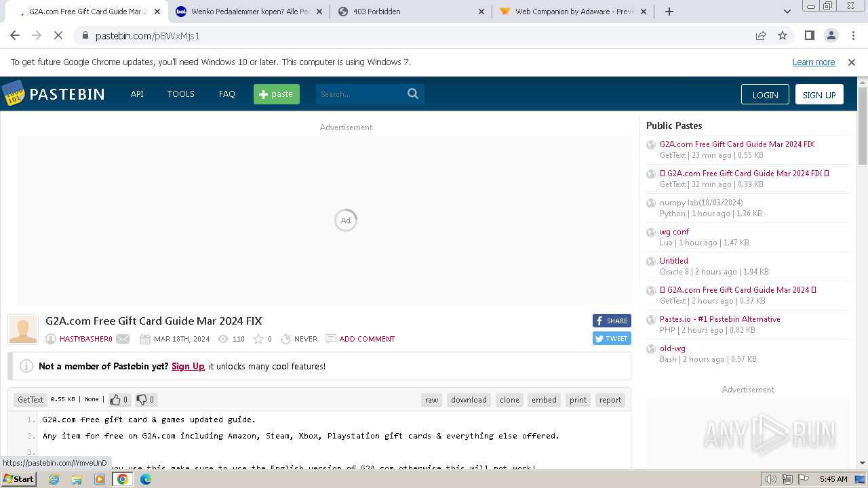
Task: Click the star rating icon of the paste
Action: 258,339
